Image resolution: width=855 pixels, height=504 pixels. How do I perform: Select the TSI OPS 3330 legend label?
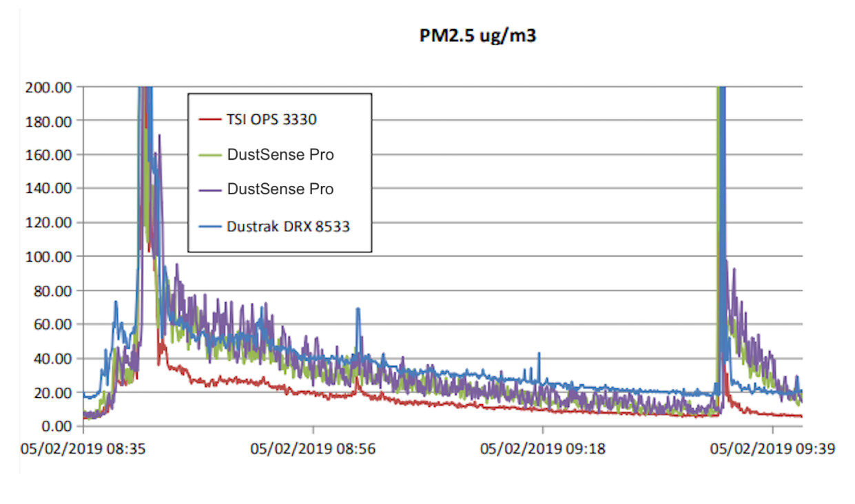272,120
